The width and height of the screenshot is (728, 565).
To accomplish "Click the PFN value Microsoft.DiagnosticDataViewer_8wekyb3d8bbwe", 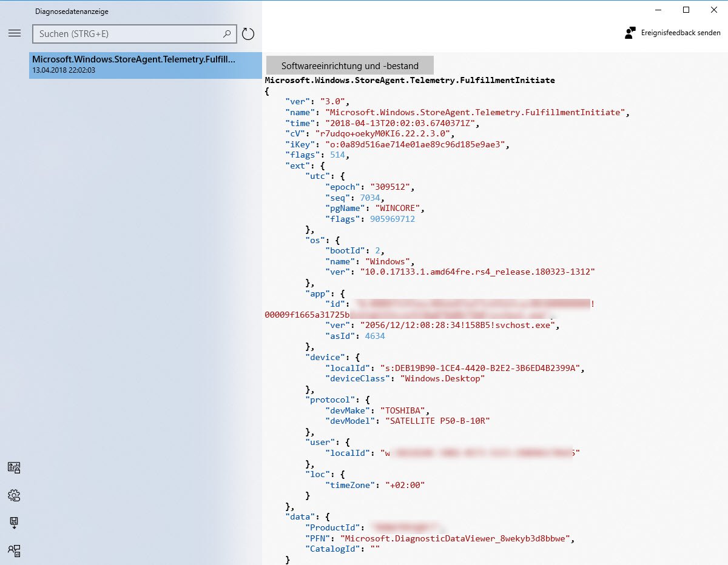I will [x=456, y=538].
